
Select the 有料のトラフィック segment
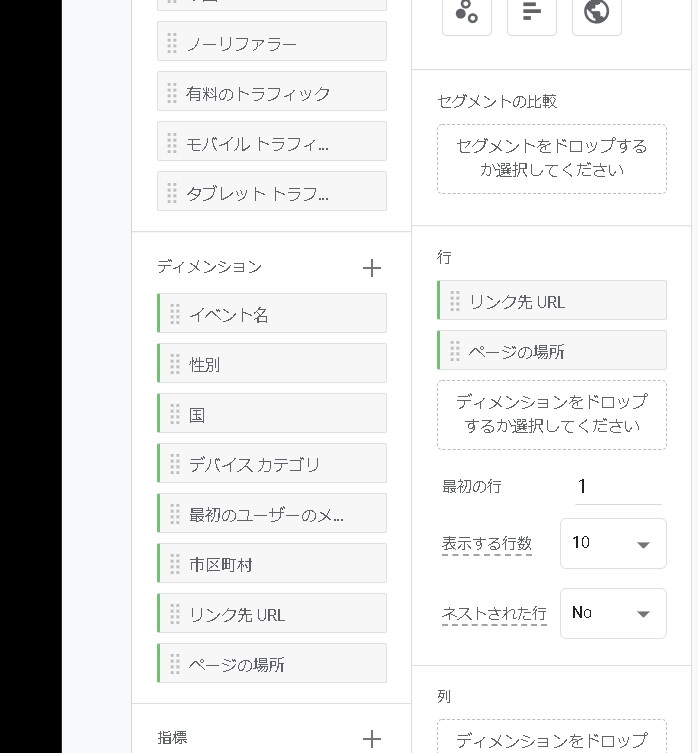pos(272,93)
